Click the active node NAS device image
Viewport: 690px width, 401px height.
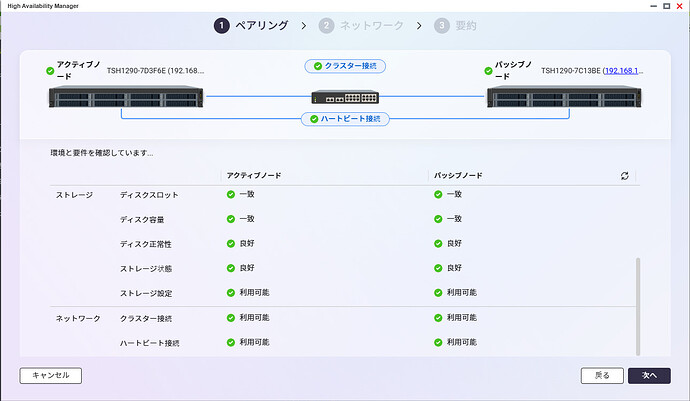[126, 97]
